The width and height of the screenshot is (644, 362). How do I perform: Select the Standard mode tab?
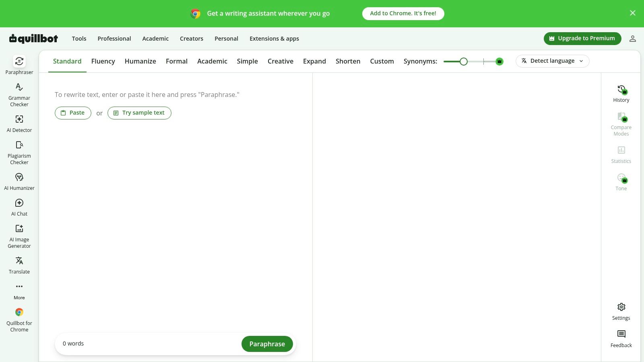[x=67, y=61]
